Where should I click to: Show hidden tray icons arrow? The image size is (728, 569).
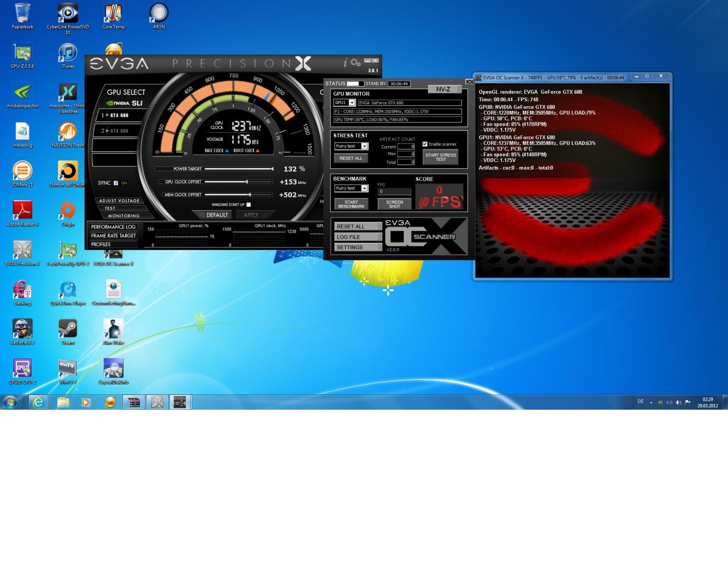point(651,403)
